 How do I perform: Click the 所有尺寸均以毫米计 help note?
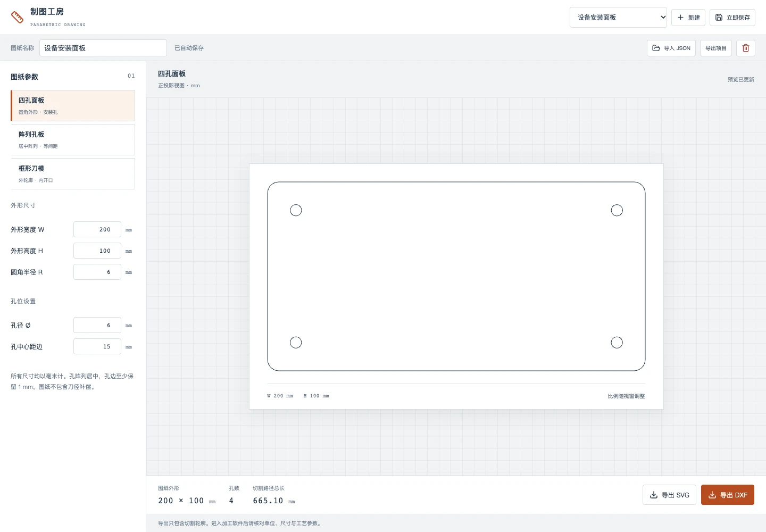click(x=72, y=381)
